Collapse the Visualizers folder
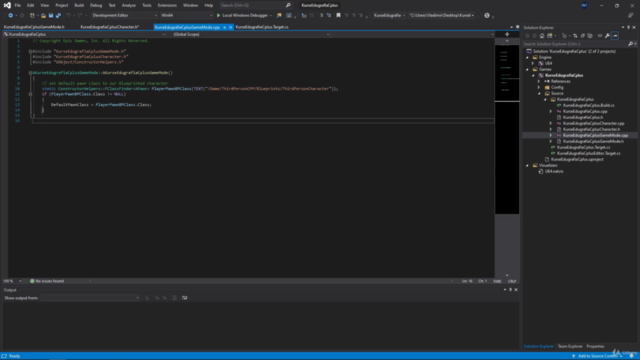Image resolution: width=640 pixels, height=360 pixels. click(x=527, y=165)
